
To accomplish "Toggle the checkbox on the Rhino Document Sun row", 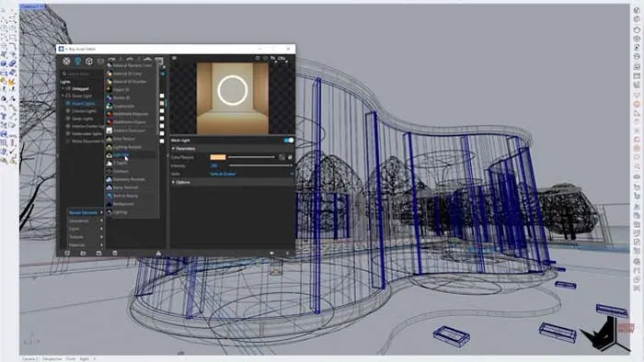I will (x=161, y=141).
